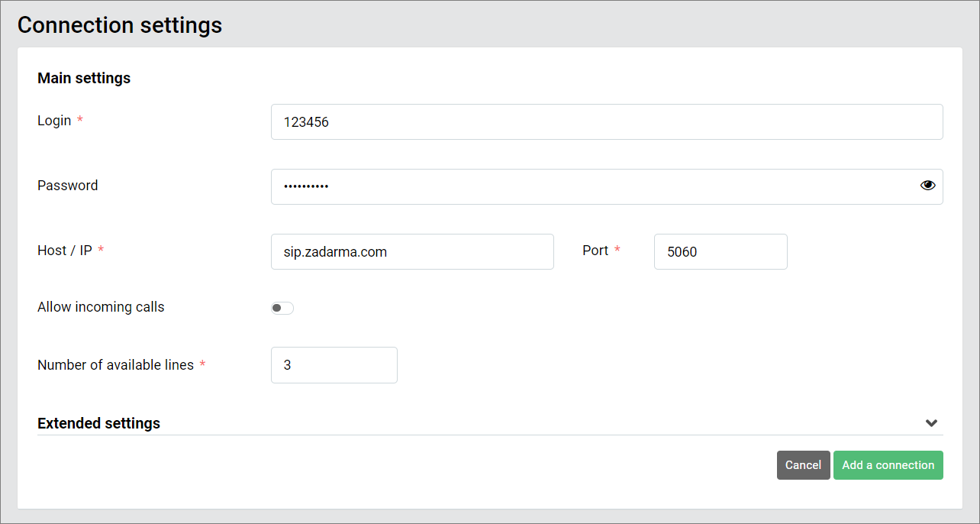Click the Main settings section heading
This screenshot has width=980, height=524.
point(84,78)
